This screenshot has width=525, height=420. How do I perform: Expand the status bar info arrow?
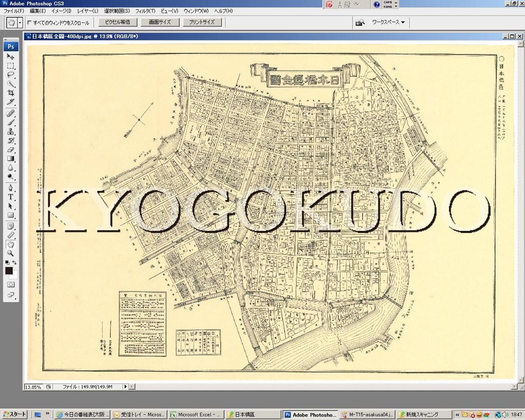pyautogui.click(x=126, y=387)
